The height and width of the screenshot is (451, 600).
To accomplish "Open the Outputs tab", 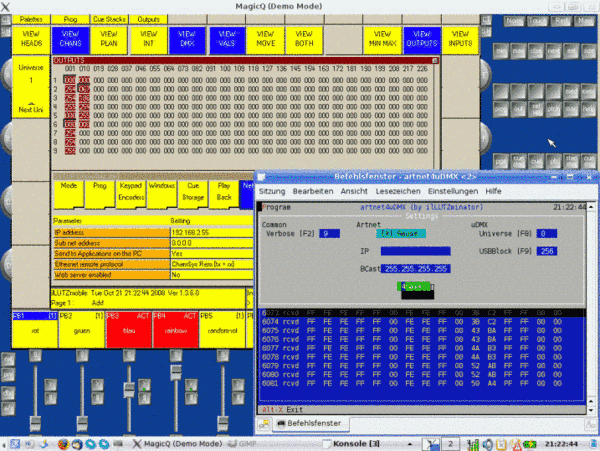I will click(148, 19).
